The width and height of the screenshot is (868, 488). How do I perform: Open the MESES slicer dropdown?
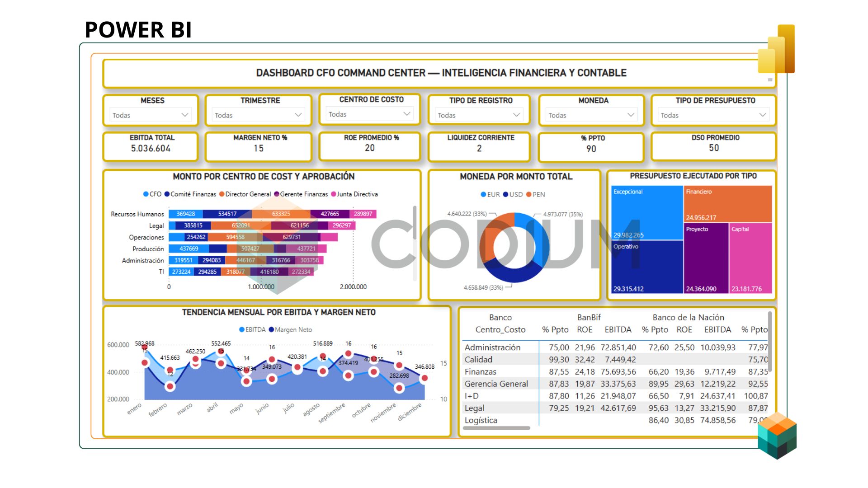click(151, 115)
